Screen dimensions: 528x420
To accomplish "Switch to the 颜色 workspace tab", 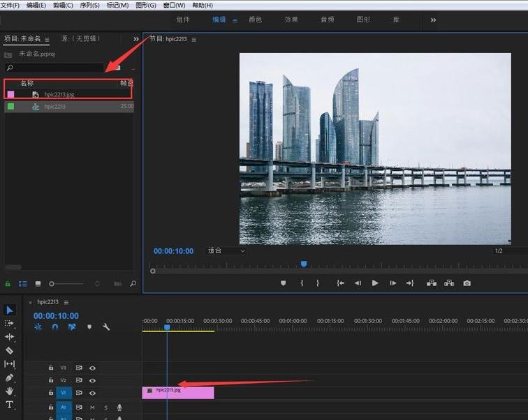I will [256, 20].
